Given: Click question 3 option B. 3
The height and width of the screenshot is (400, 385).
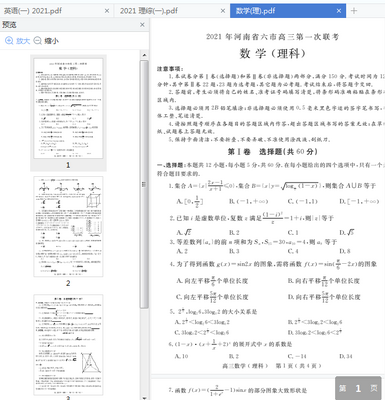Looking at the screenshot, I should click(x=234, y=251).
